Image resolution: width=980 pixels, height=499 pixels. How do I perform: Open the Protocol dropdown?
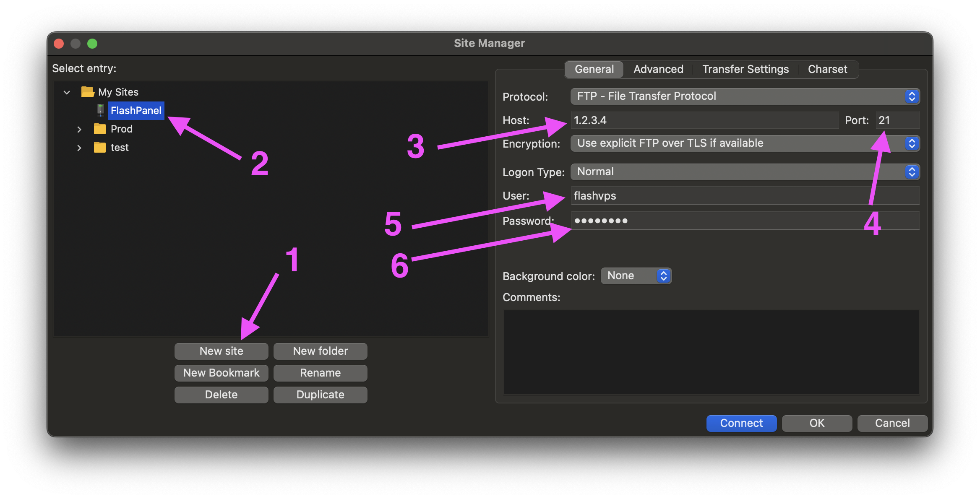(x=745, y=96)
